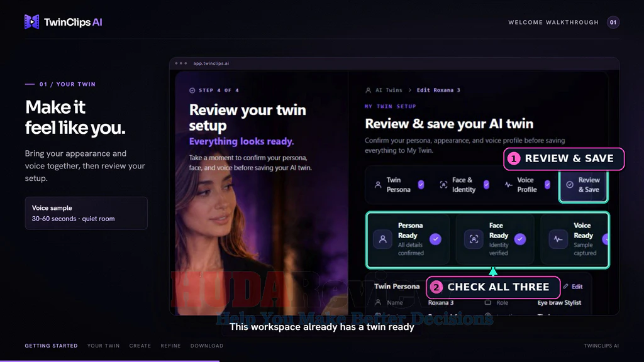The height and width of the screenshot is (362, 644).
Task: Click the Review & save your AI twin heading
Action: (x=449, y=124)
